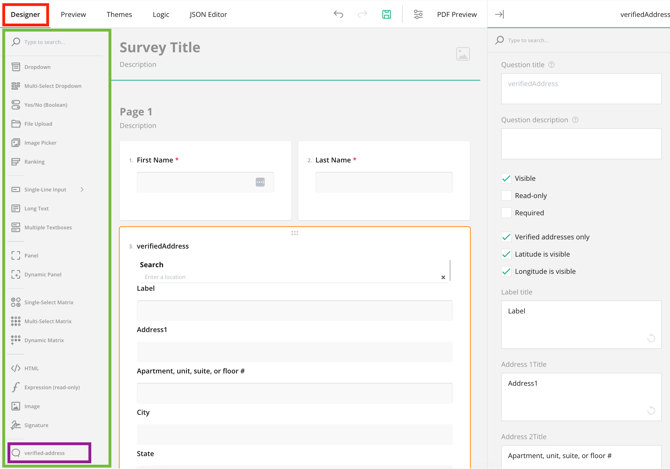The width and height of the screenshot is (670, 469).
Task: Clear the address search with X
Action: click(443, 277)
